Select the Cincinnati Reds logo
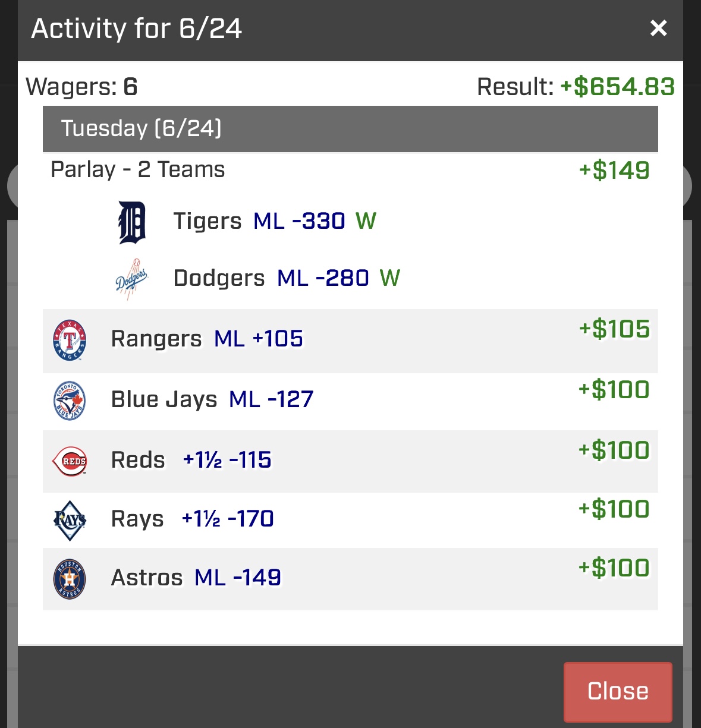Screen dimensions: 701x728 coord(70,461)
